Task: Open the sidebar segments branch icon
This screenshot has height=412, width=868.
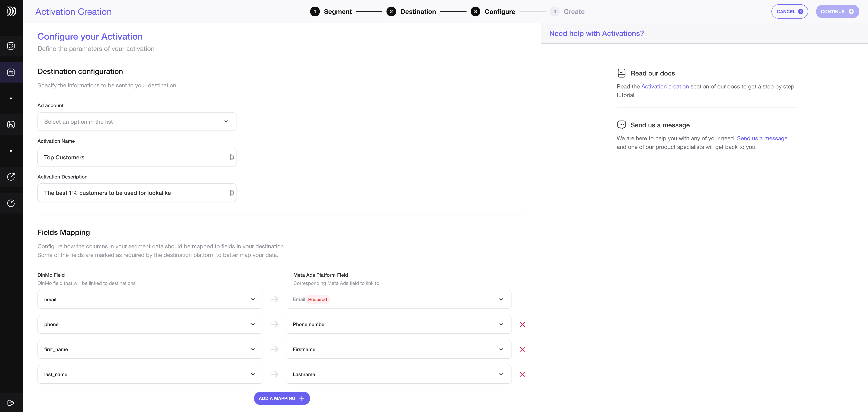Action: 11,125
